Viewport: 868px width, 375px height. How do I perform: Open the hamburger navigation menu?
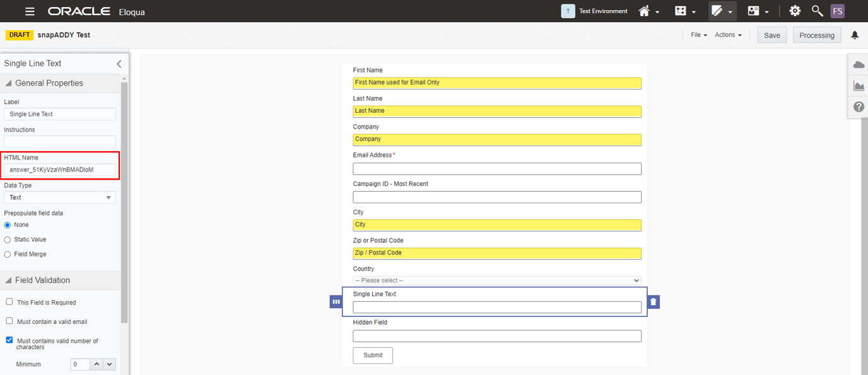(x=30, y=11)
